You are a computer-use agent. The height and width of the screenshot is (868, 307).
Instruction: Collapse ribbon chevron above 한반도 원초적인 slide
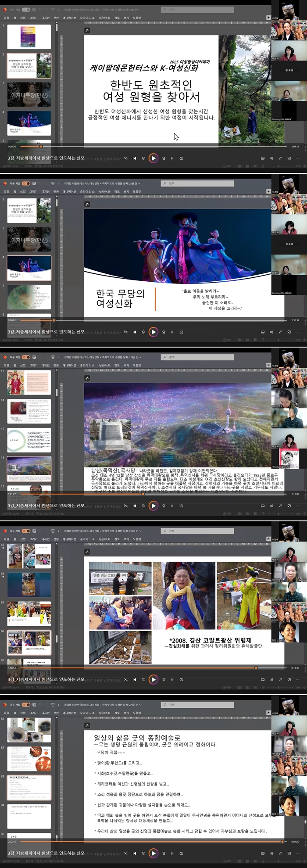tap(268, 18)
